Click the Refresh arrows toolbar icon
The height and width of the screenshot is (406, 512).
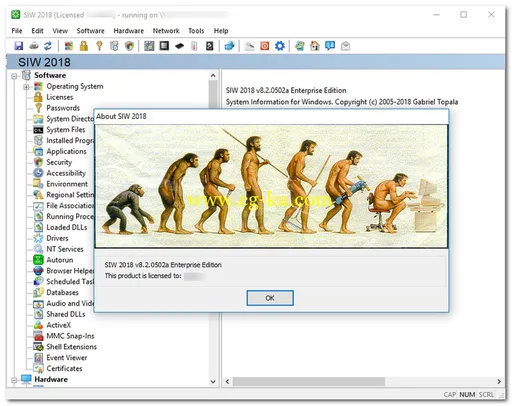tap(48, 46)
